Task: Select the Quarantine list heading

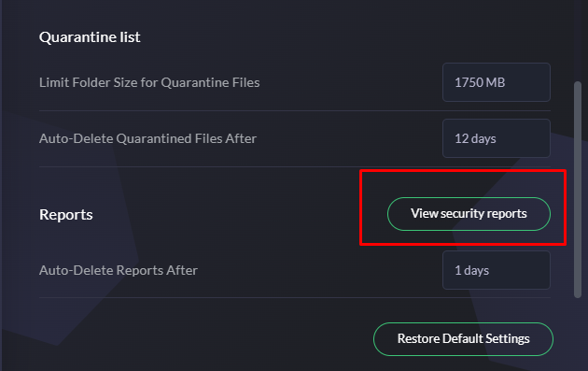Action: 90,37
